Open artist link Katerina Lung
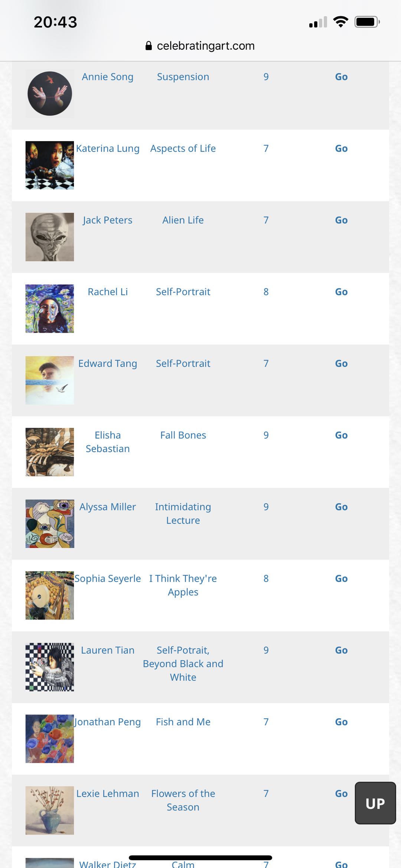Screen dimensions: 401x868 click(108, 149)
